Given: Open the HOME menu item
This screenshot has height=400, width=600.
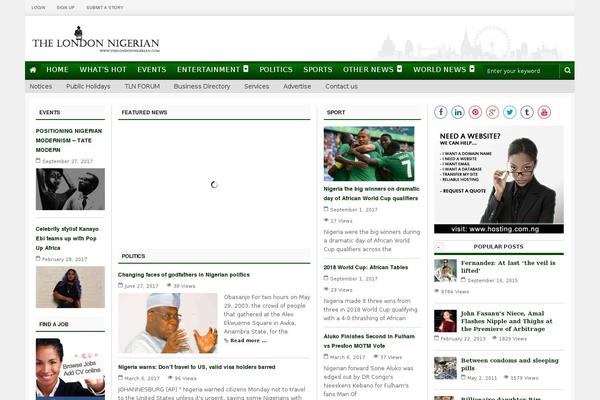Looking at the screenshot, I should (x=57, y=70).
